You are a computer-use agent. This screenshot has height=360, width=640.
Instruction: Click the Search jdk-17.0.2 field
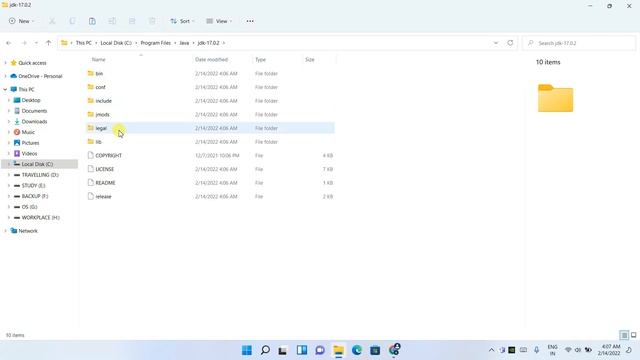(x=579, y=43)
